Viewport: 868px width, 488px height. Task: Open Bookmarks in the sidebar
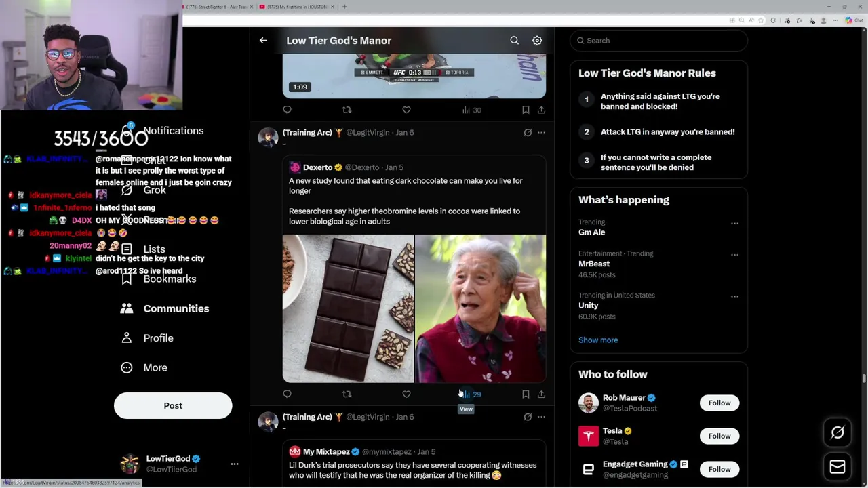click(x=159, y=279)
